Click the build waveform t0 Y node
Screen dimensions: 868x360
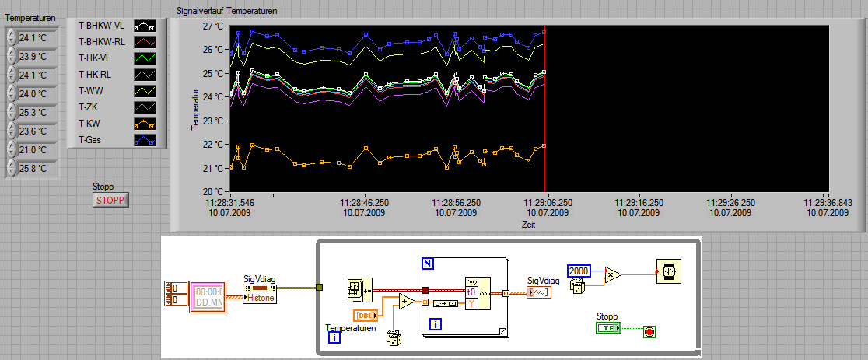pos(478,293)
